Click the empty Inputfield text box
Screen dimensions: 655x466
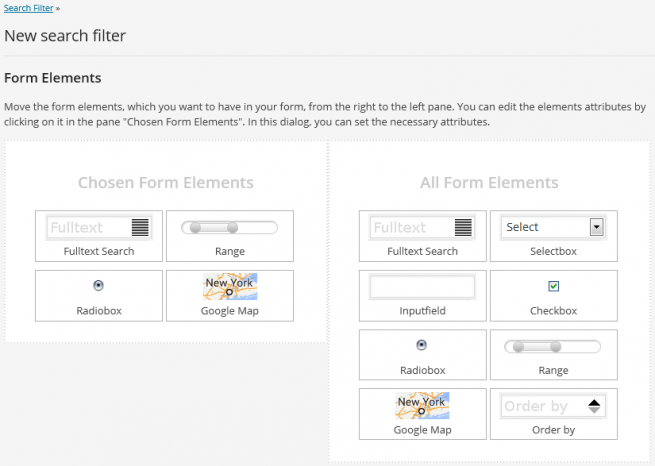pyautogui.click(x=422, y=287)
